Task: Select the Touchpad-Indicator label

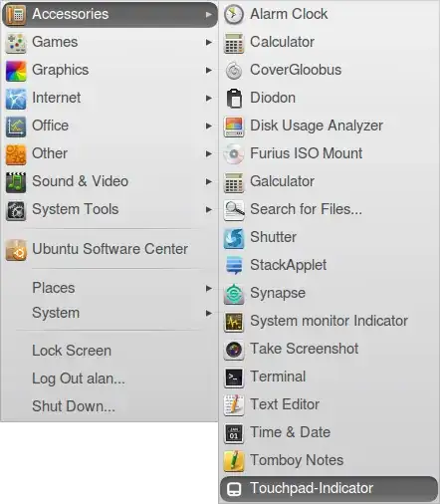Action: (x=312, y=488)
